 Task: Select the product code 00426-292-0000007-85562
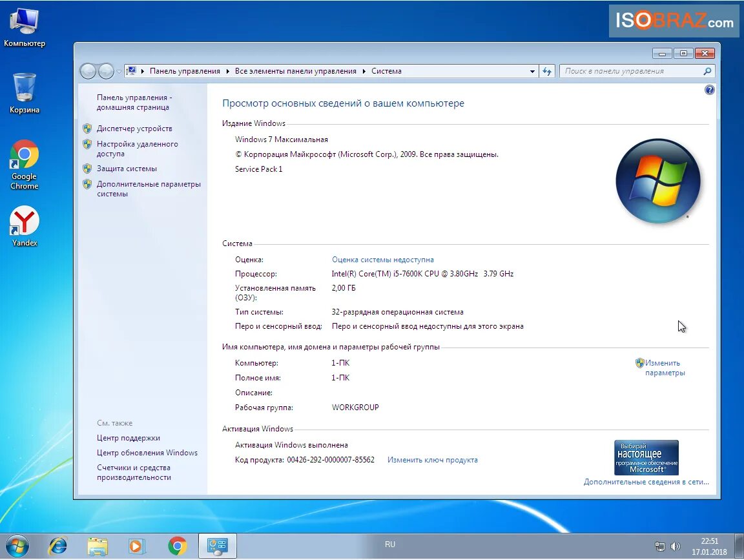click(x=331, y=460)
